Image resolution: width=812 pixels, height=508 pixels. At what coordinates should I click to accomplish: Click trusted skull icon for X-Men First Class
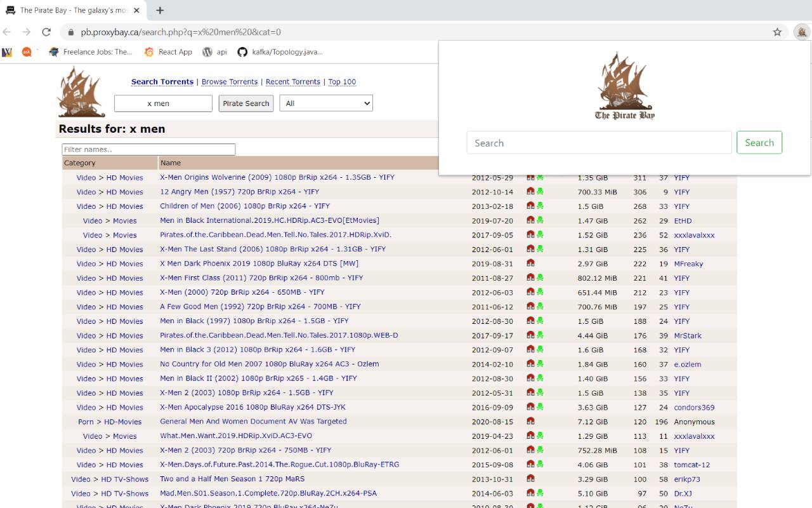540,277
